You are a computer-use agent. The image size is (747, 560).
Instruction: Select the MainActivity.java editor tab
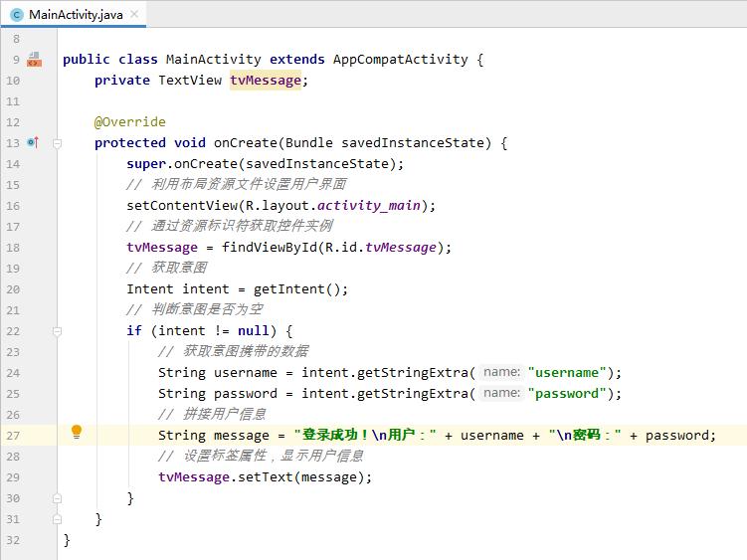[x=74, y=14]
